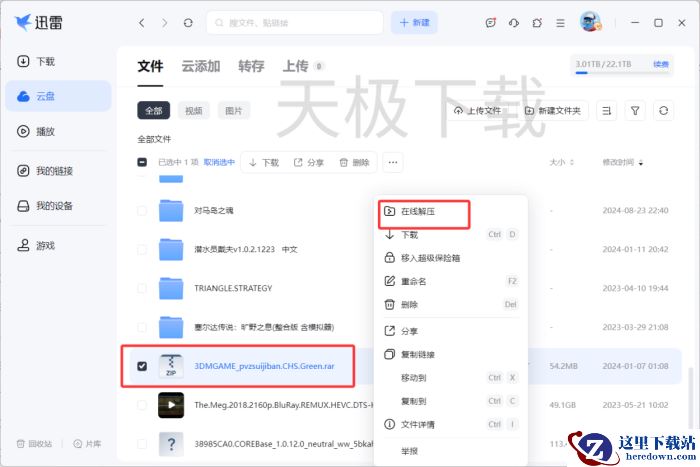Image resolution: width=700 pixels, height=467 pixels.
Task: Check the box for TRIANGLE.STRATEGY folder
Action: pos(142,288)
